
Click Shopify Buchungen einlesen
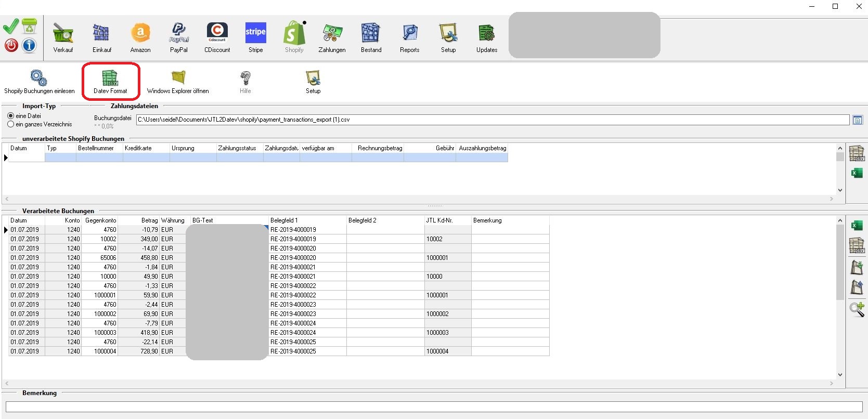tap(39, 83)
